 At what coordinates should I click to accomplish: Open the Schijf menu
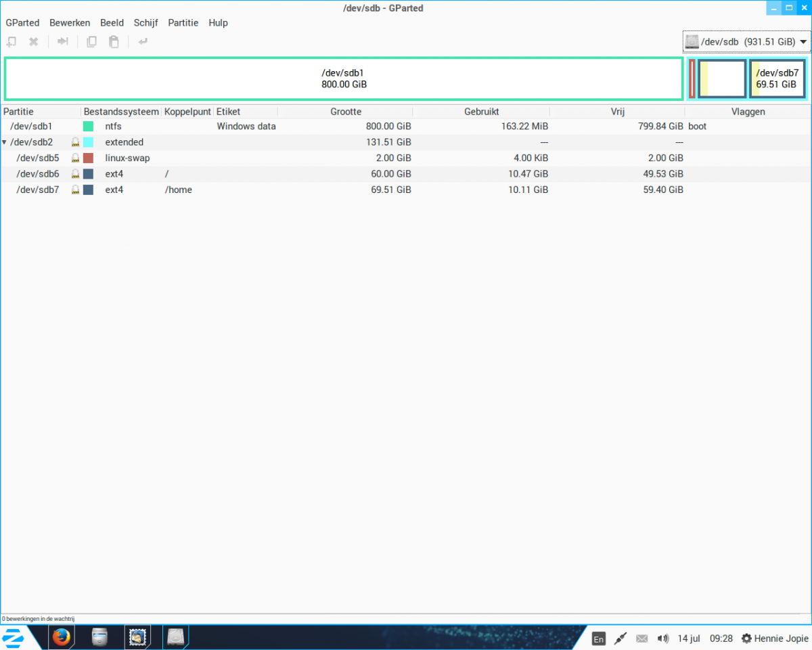coord(145,22)
